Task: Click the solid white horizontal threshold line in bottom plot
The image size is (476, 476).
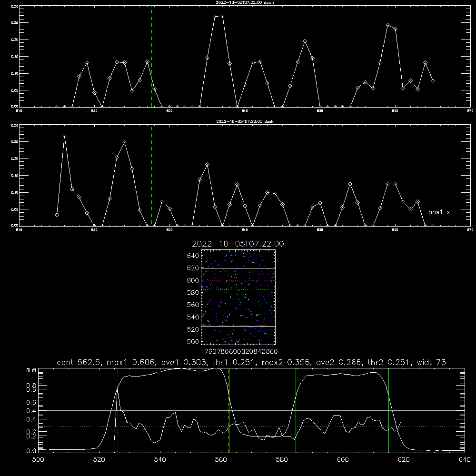Action: (251, 410)
